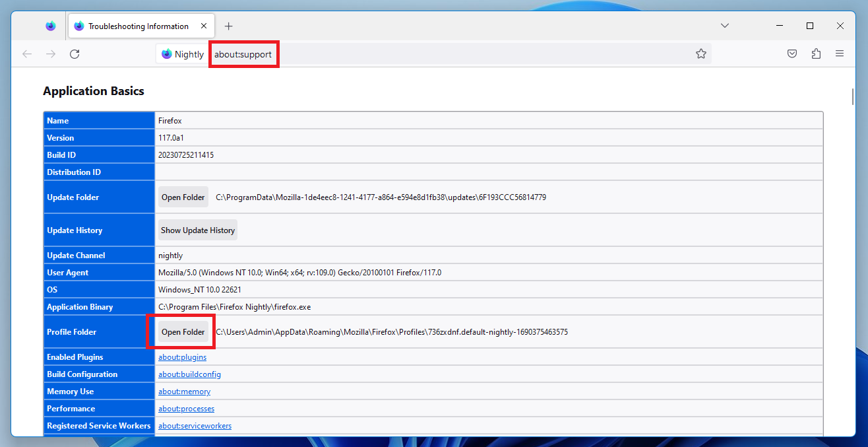The height and width of the screenshot is (447, 868).
Task: Open the about:serviceworkers link
Action: (x=195, y=426)
